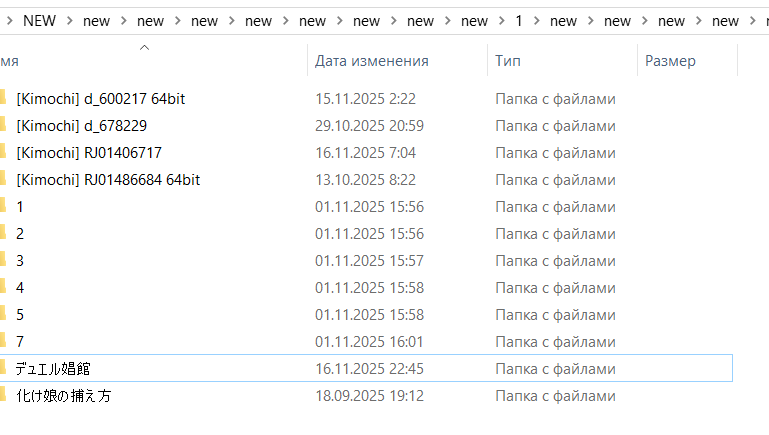Image resolution: width=769 pixels, height=435 pixels.
Task: Click the date 18.09.2025 19:12 cell
Action: point(369,396)
